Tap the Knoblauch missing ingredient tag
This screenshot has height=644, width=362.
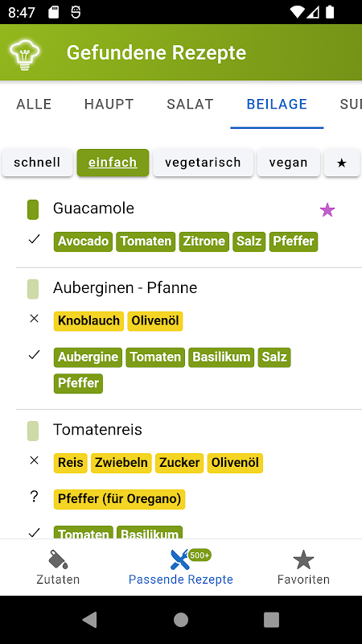point(88,320)
